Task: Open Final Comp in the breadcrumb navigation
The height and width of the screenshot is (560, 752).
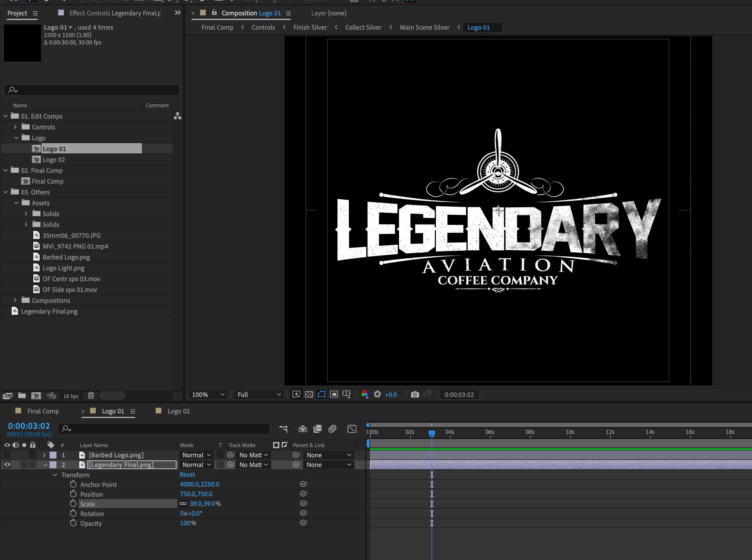Action: click(217, 27)
